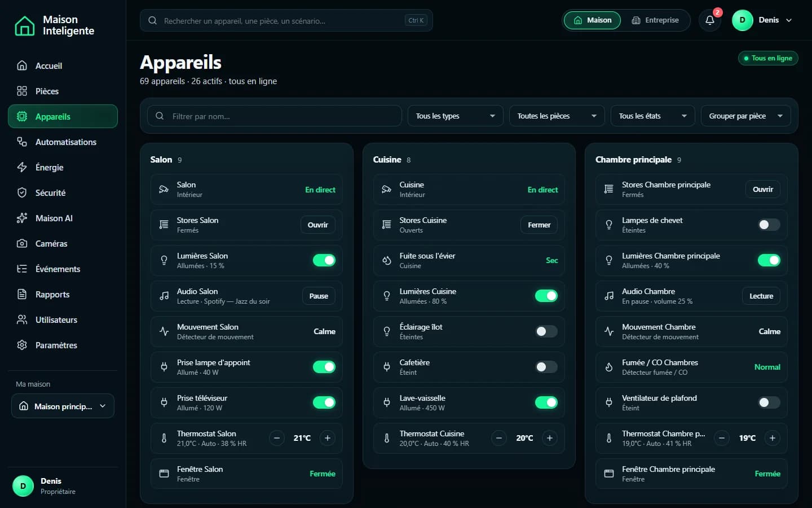Open the Tous les types dropdown

[456, 116]
